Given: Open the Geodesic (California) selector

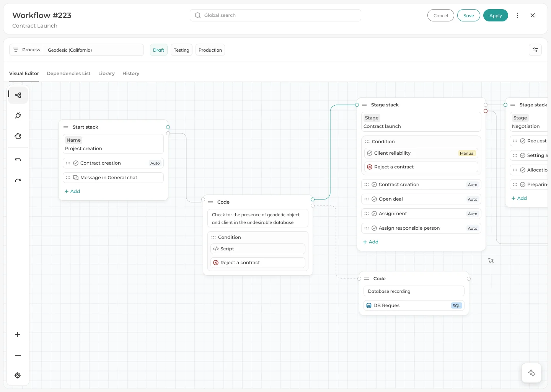Looking at the screenshot, I should (x=93, y=50).
